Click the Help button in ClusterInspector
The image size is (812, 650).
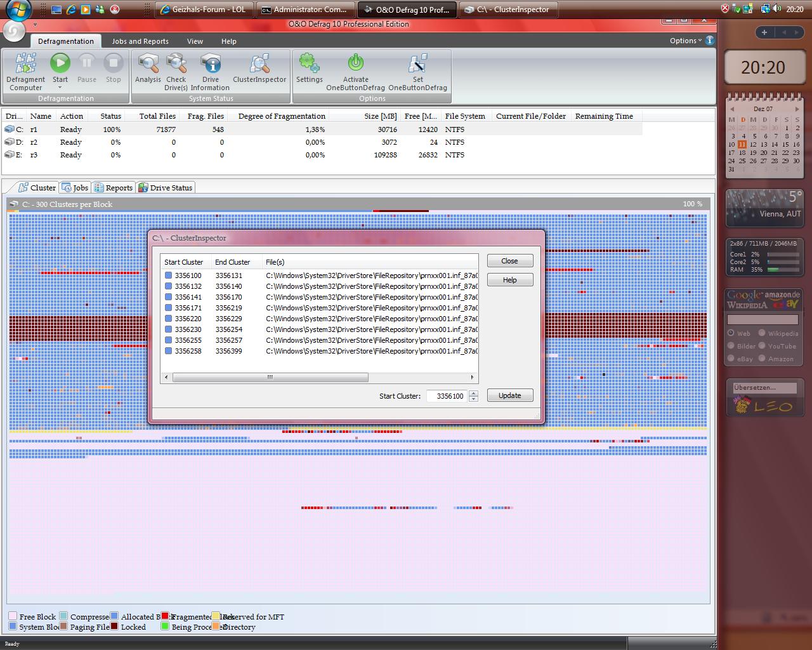pyautogui.click(x=509, y=280)
